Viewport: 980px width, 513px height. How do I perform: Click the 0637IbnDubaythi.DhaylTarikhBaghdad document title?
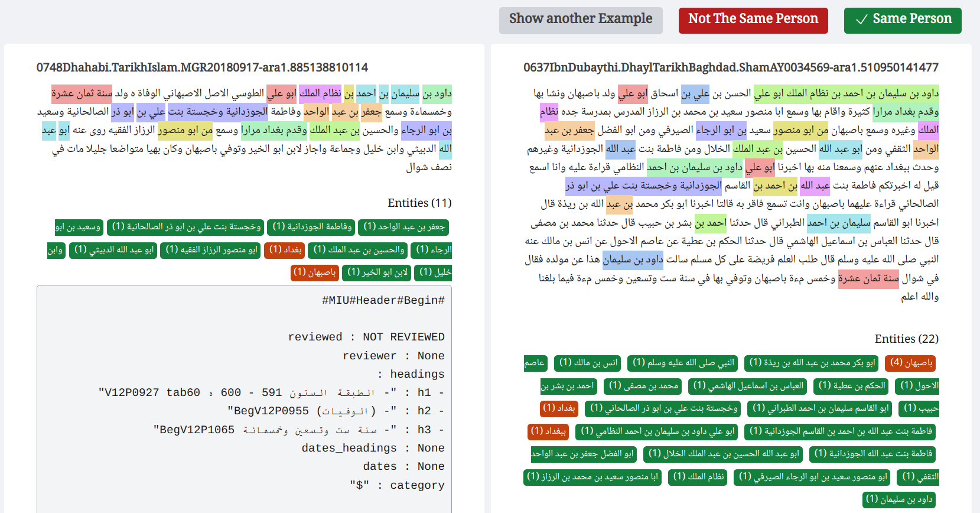731,67
